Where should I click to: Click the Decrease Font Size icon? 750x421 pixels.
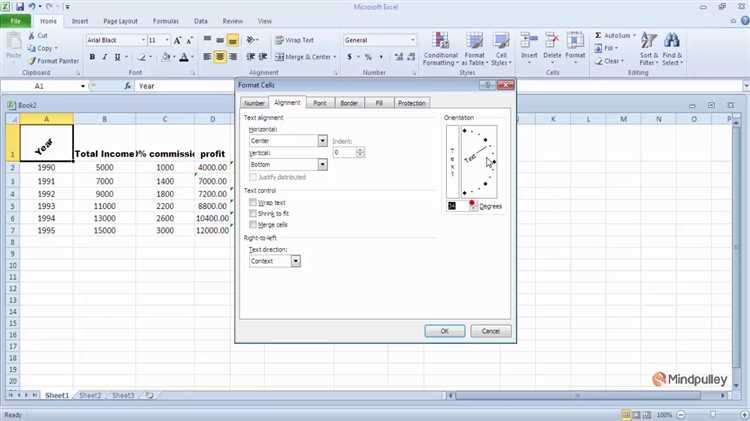click(189, 40)
